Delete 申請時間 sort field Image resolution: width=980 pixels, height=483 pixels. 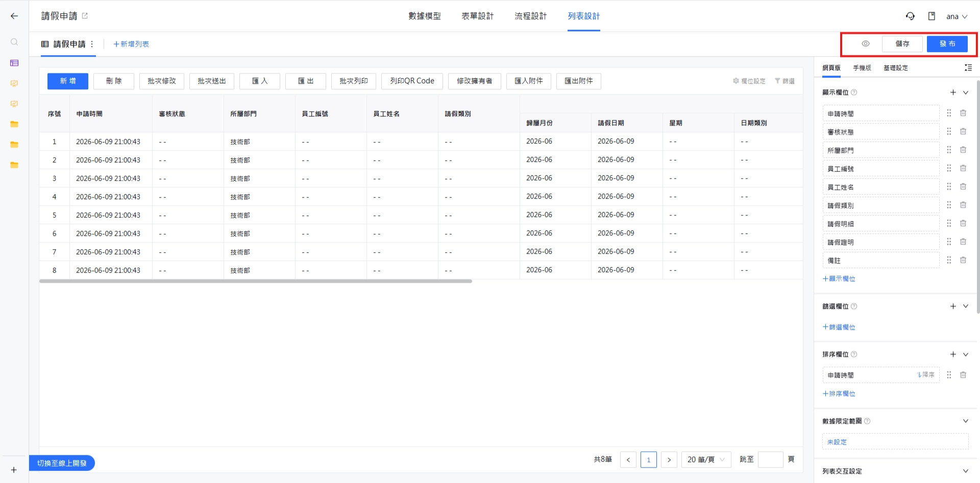(963, 375)
